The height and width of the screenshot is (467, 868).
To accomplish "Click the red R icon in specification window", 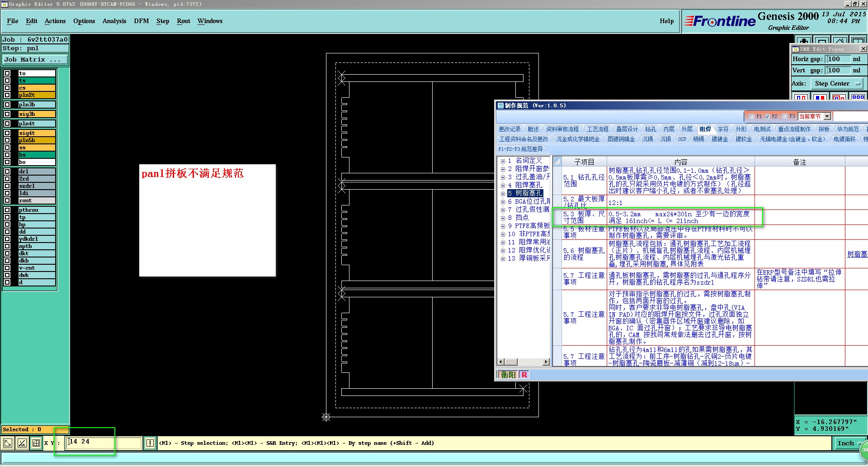I will (x=524, y=375).
